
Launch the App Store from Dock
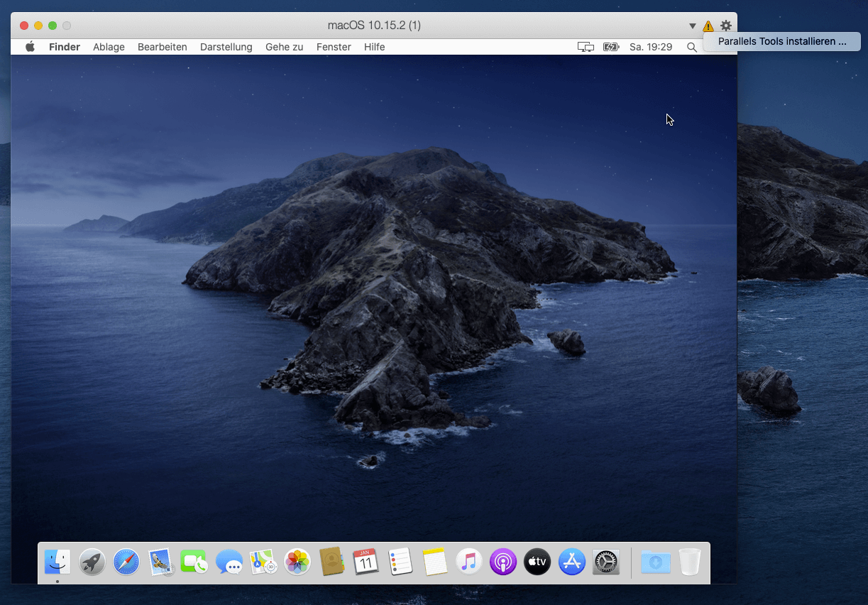571,562
